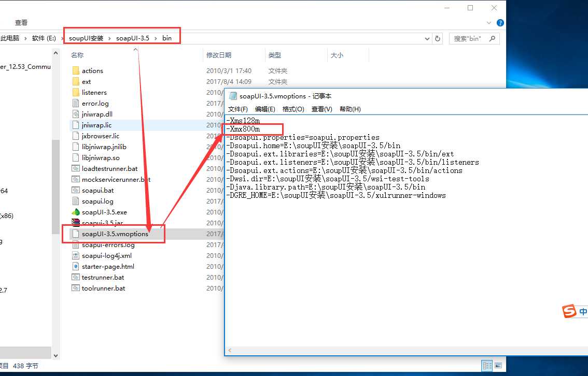Select the jniwrap.dll file icon

pos(76,114)
